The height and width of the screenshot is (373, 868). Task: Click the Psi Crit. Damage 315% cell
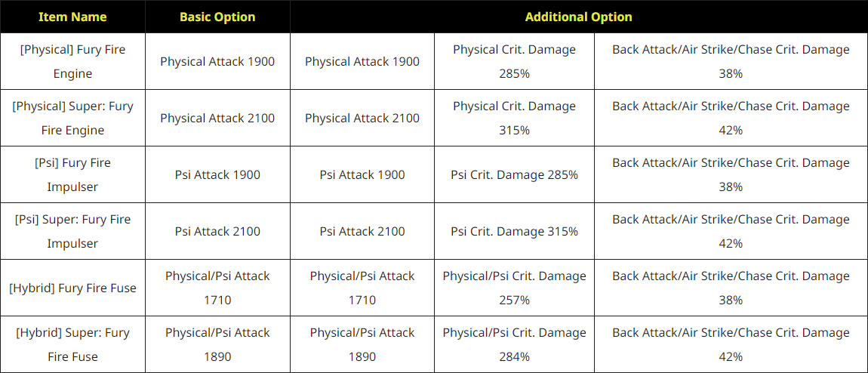click(514, 231)
